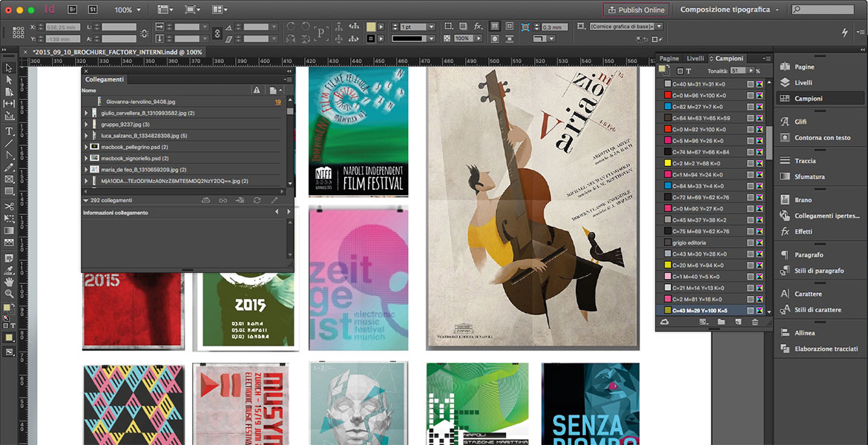This screenshot has width=868, height=445.
Task: Open the 1 pt stroke weight dropdown
Action: (431, 27)
